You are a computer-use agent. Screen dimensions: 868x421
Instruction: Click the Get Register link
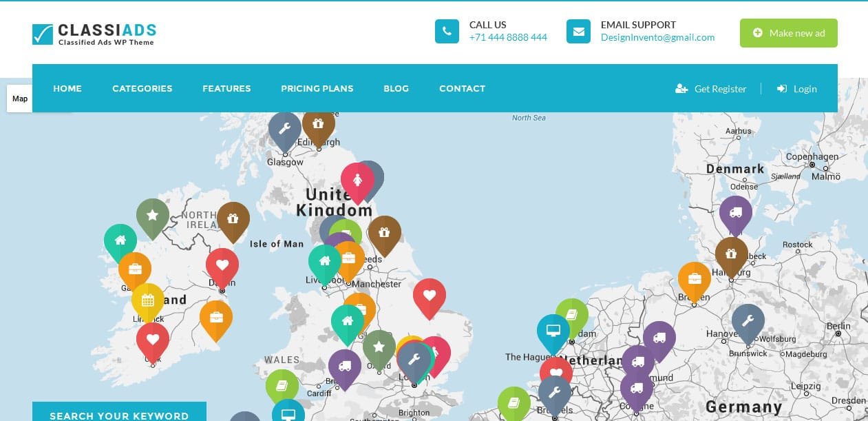click(x=711, y=89)
